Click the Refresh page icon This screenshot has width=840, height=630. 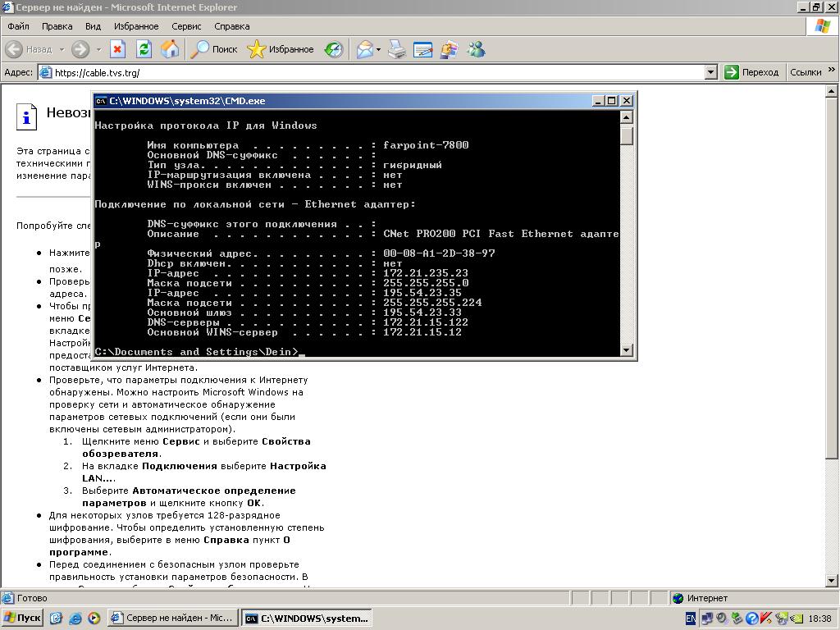pyautogui.click(x=144, y=49)
